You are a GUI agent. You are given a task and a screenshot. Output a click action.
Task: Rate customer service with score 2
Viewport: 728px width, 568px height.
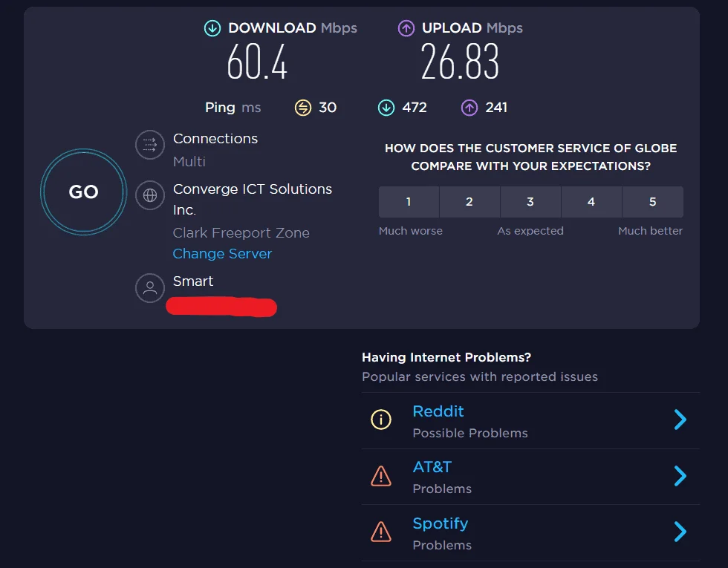click(x=469, y=202)
